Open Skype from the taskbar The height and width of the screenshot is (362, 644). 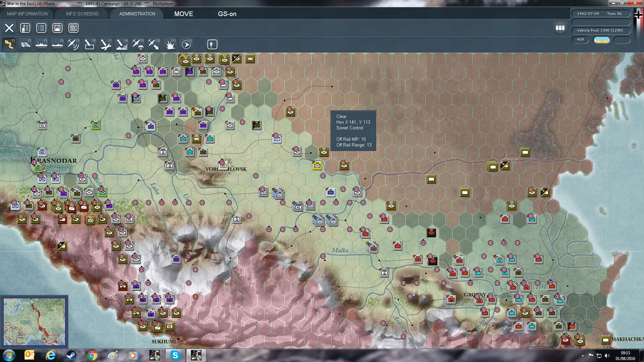pos(175,355)
